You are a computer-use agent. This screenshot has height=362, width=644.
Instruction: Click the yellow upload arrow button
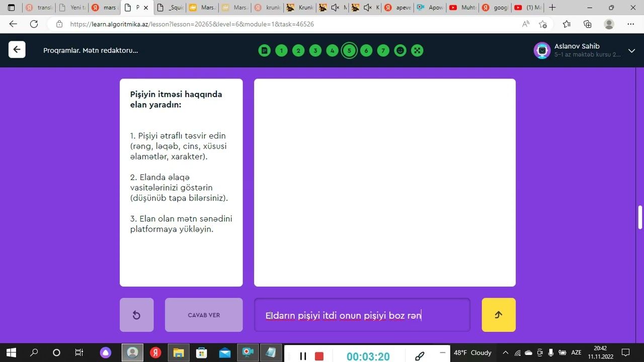click(498, 315)
